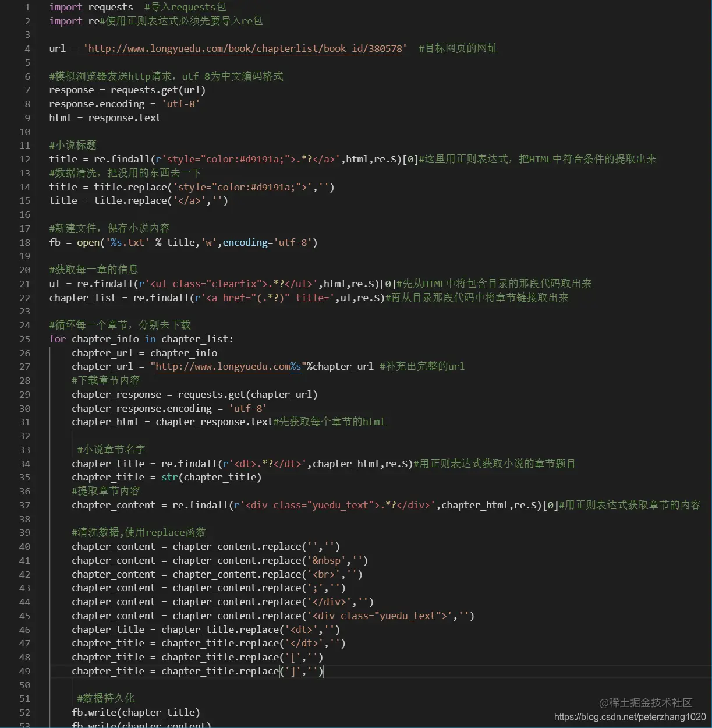Click 'chapter_content = re.findall' on line 37
This screenshot has height=728, width=712.
point(150,506)
